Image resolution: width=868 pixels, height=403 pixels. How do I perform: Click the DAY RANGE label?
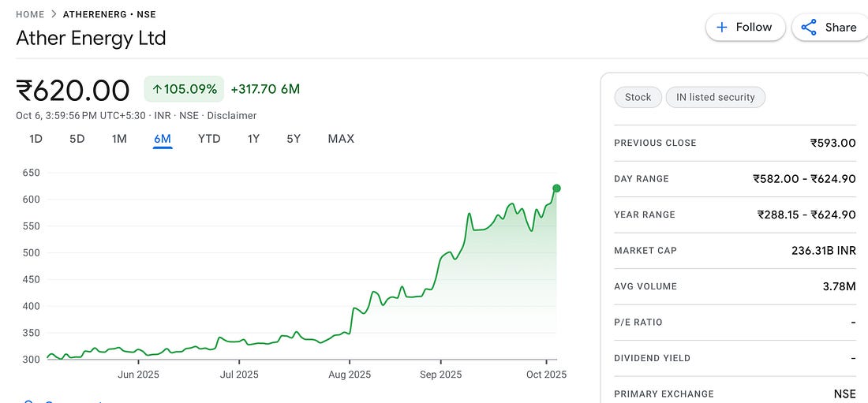point(641,179)
